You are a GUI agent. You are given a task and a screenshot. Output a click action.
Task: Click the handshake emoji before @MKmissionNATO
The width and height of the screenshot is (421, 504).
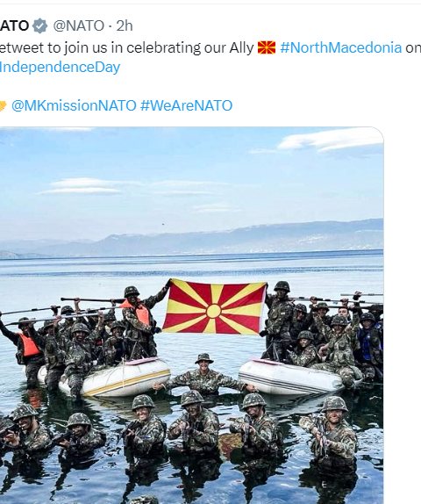point(3,105)
